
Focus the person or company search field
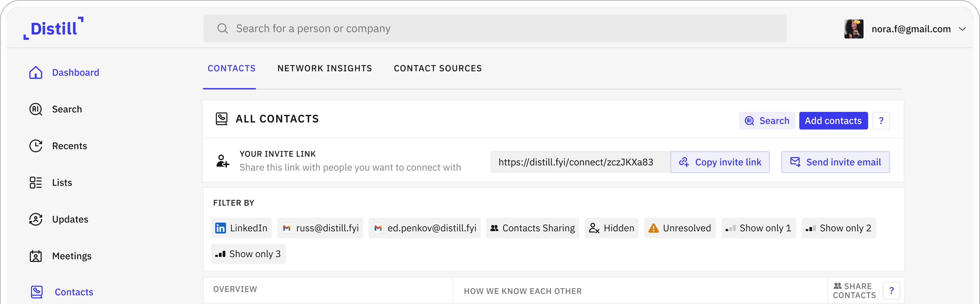[x=495, y=29]
